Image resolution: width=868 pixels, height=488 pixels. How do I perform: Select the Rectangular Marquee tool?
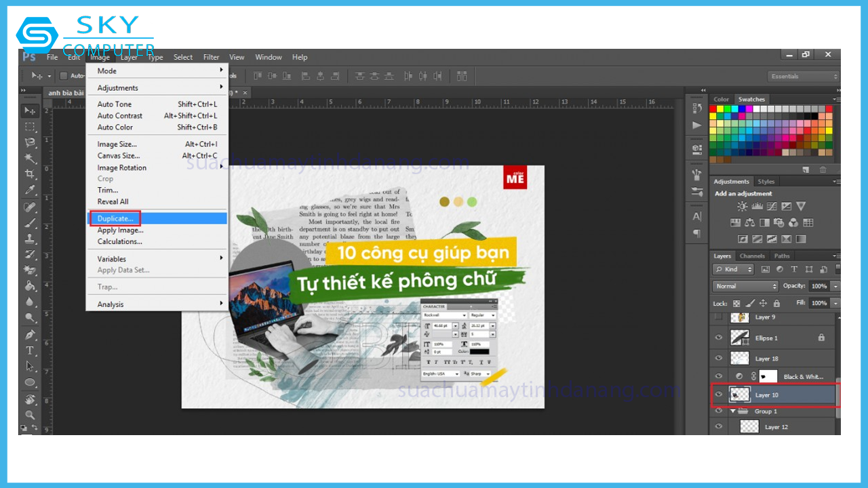point(30,127)
